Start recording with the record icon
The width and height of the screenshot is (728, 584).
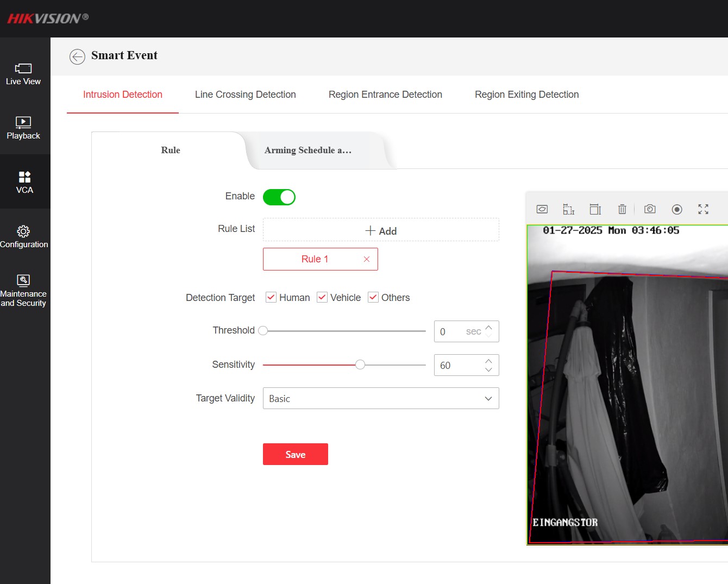[677, 209]
